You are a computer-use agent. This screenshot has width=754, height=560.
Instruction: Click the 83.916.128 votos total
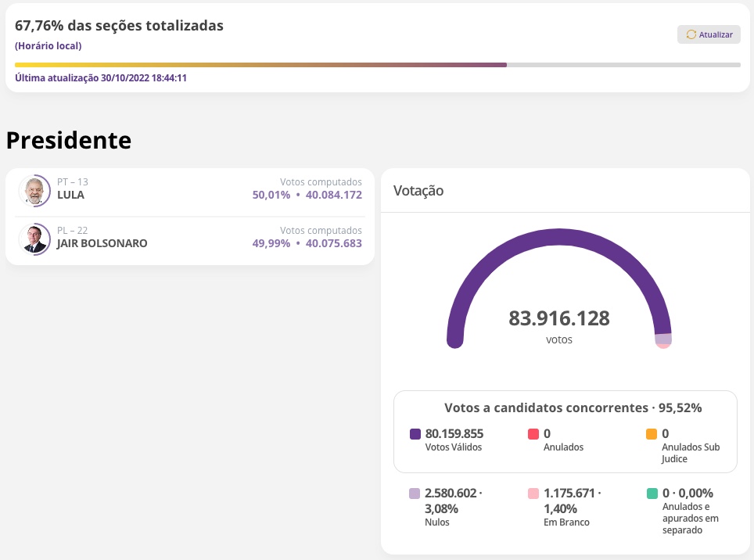click(x=558, y=318)
